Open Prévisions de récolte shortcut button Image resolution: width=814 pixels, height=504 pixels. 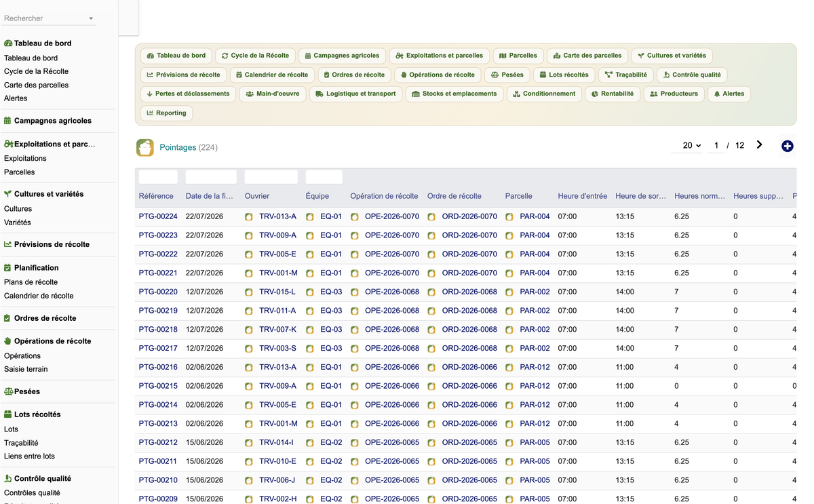click(183, 75)
